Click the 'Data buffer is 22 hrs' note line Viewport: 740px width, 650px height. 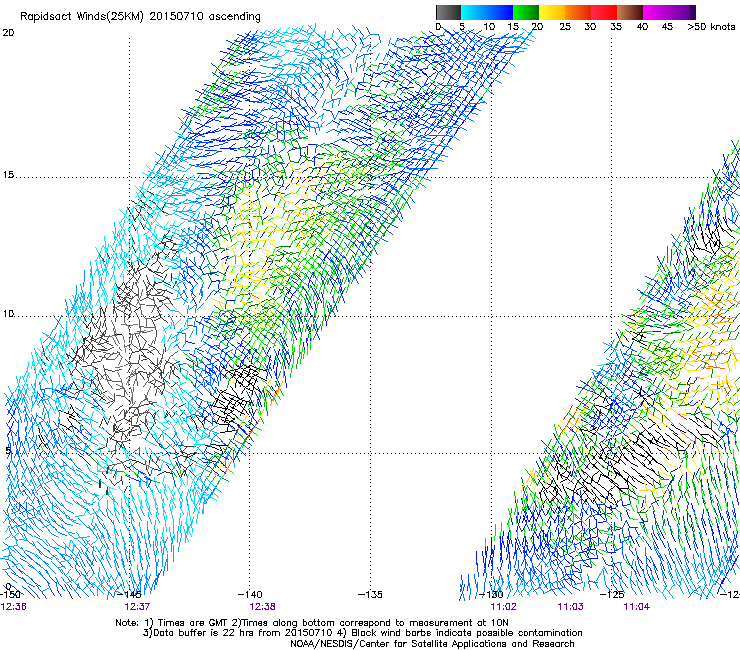362,633
